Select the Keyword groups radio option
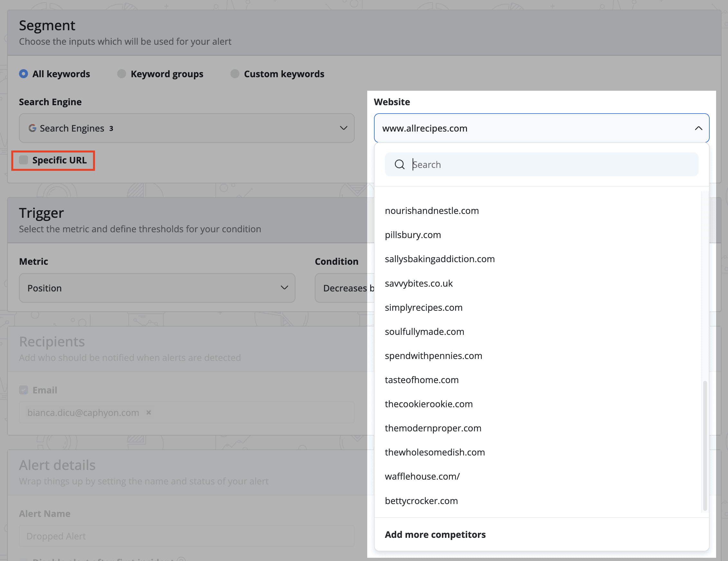728x561 pixels. point(122,74)
